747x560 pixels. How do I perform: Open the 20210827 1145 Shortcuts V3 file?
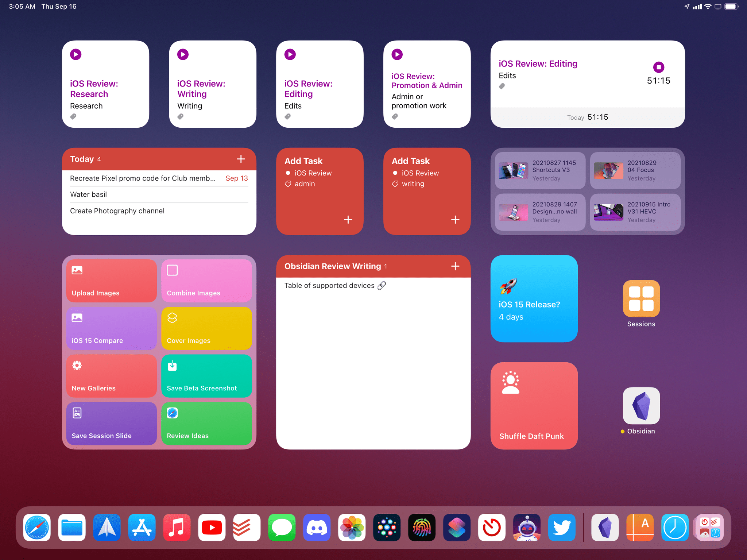[540, 171]
